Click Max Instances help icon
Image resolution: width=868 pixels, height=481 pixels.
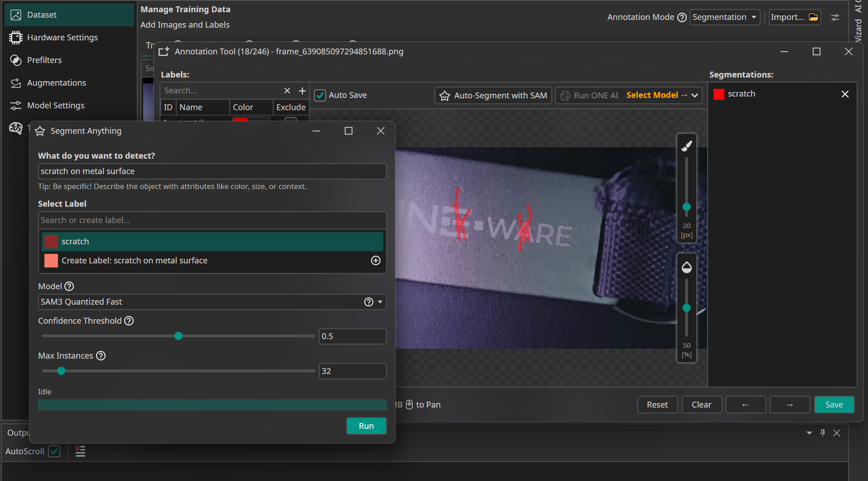(x=101, y=356)
